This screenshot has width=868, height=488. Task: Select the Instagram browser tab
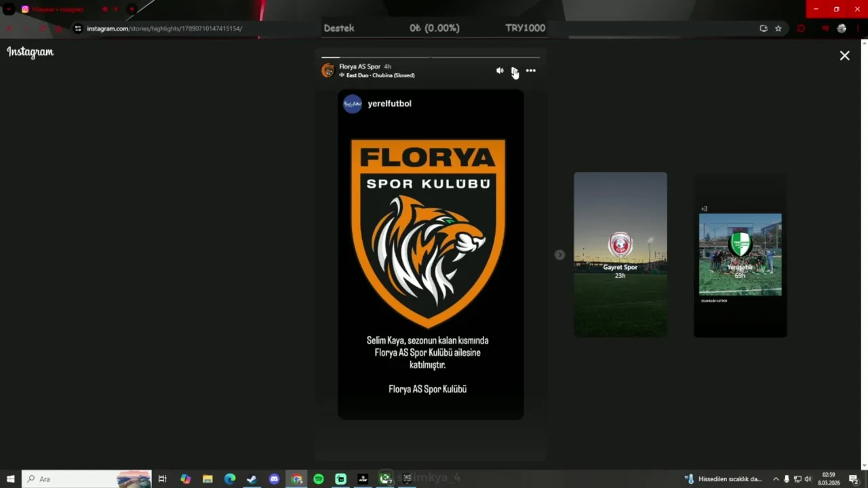click(x=58, y=9)
